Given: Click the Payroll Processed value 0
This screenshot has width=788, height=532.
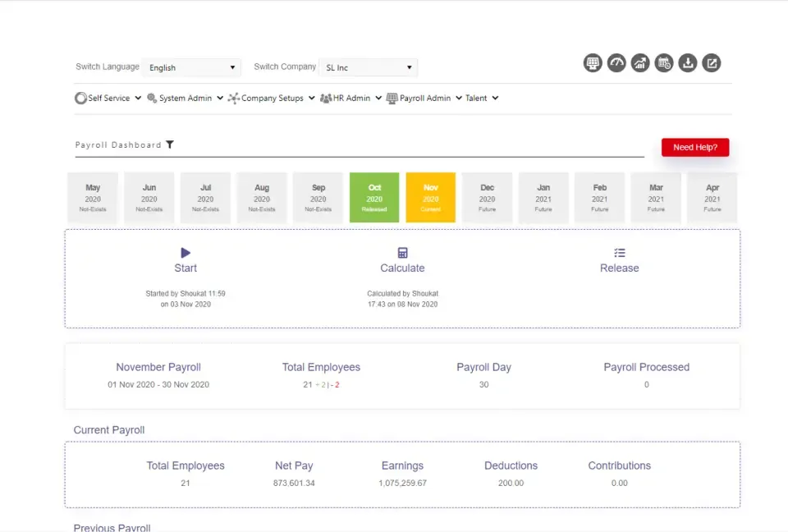Looking at the screenshot, I should click(647, 385).
